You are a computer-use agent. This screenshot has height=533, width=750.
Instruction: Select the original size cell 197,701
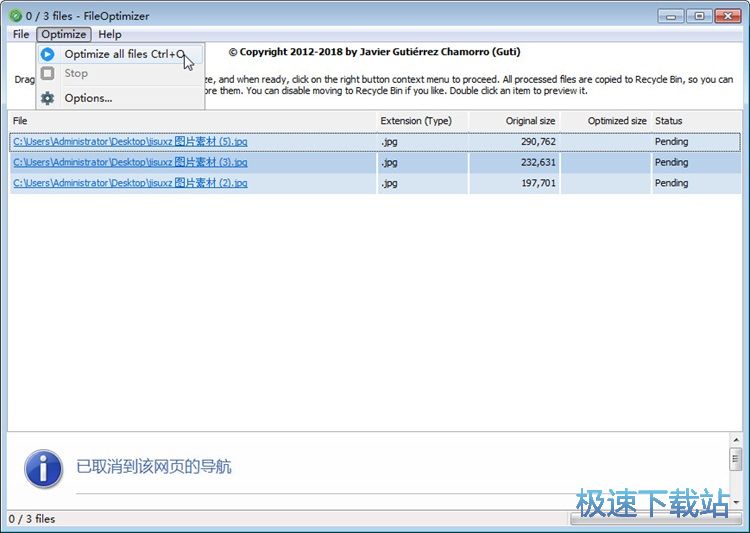pos(514,183)
